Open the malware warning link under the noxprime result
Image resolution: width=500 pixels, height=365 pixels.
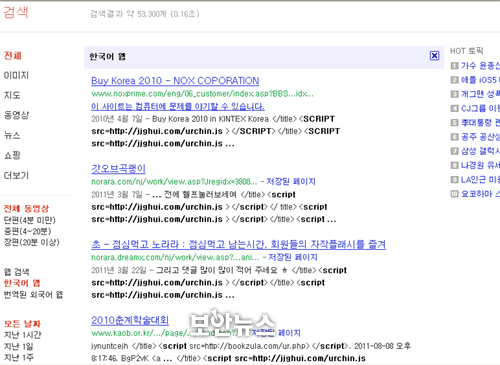click(x=178, y=107)
